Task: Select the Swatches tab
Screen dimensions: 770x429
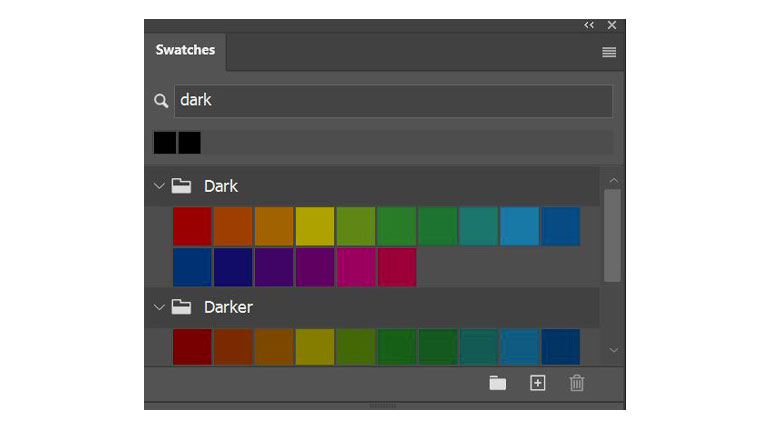Action: (x=185, y=51)
